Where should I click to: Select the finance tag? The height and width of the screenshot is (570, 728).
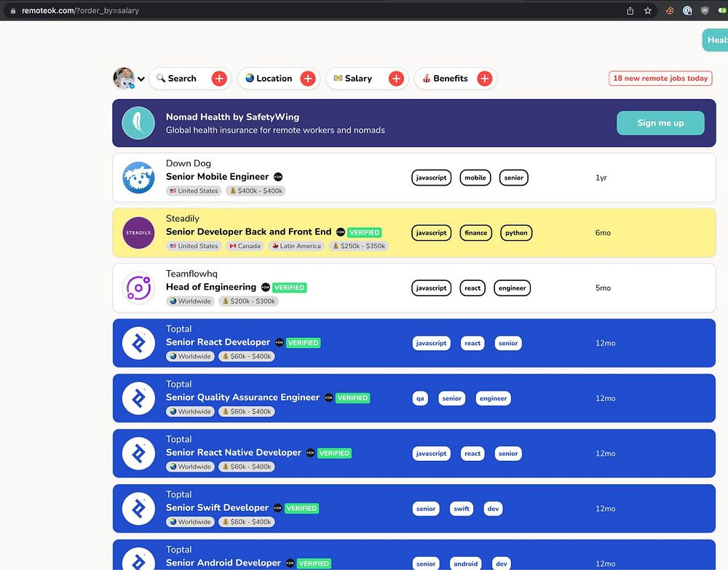[x=475, y=232]
